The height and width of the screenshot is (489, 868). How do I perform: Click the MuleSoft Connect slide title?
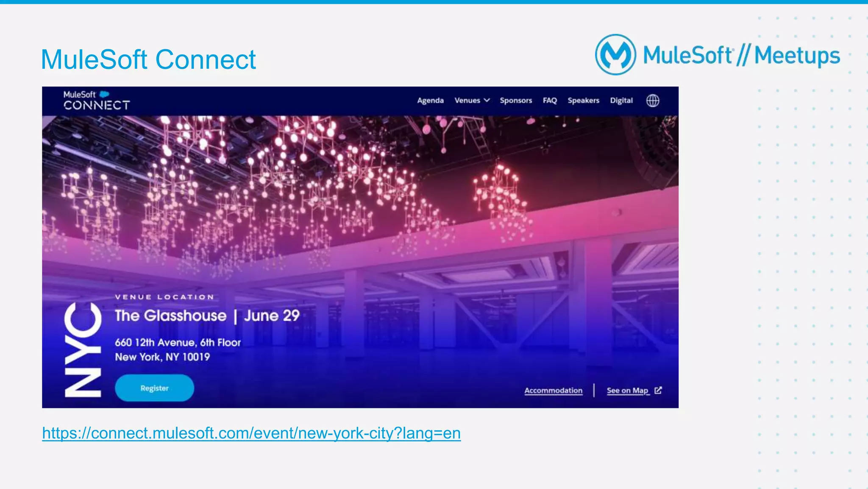pyautogui.click(x=148, y=59)
